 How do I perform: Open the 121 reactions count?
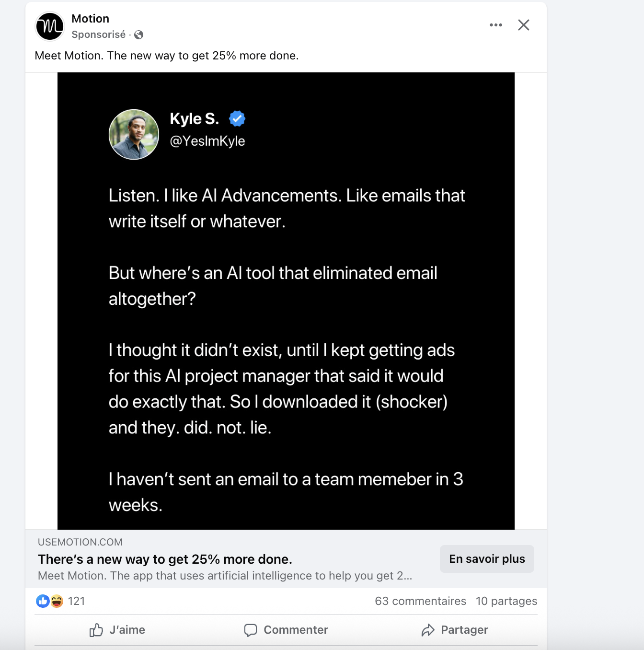76,601
